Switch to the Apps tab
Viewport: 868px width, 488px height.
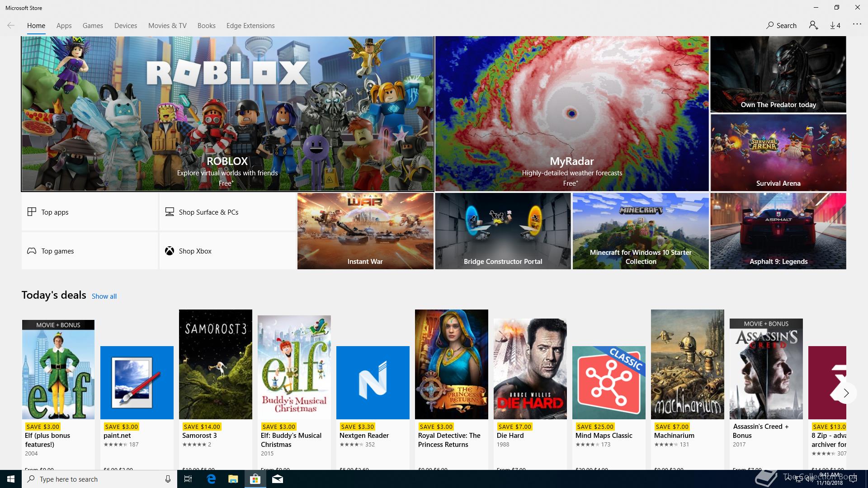pos(64,26)
